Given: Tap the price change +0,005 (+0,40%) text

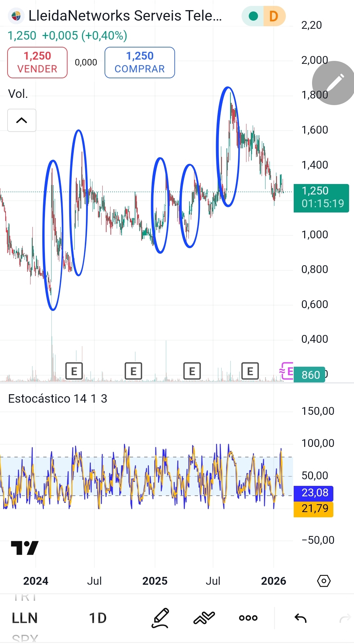Looking at the screenshot, I should coord(85,35).
